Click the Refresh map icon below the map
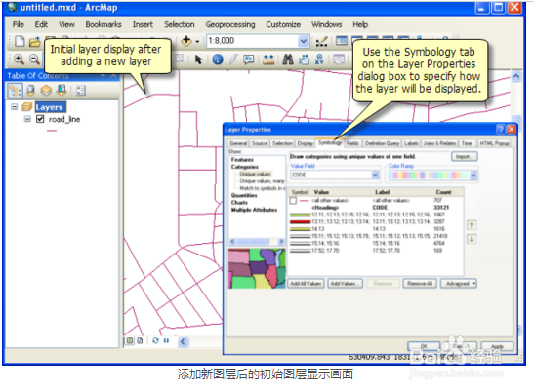Image resolution: width=534 pixels, height=392 pixels. (x=155, y=340)
